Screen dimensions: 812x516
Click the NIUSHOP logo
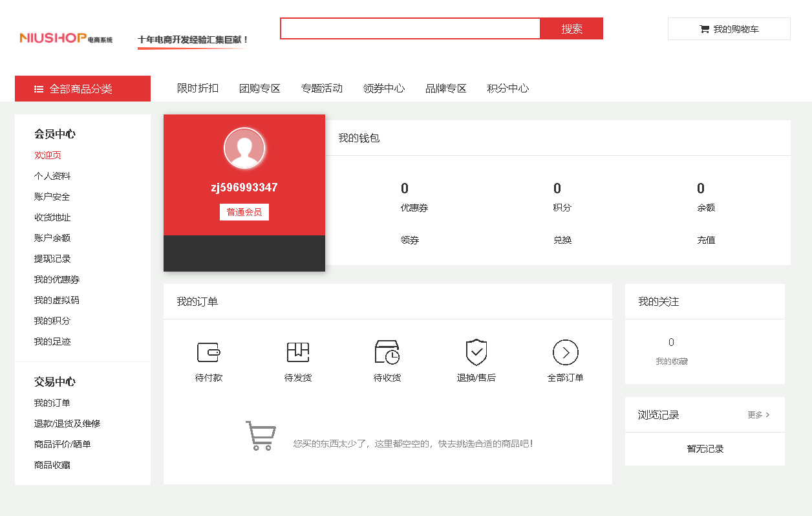point(66,39)
